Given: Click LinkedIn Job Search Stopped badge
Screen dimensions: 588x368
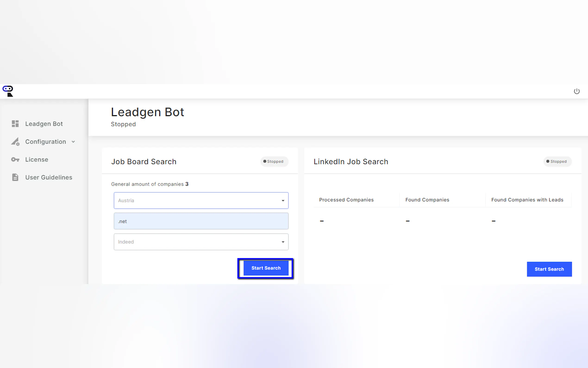Looking at the screenshot, I should (x=557, y=161).
